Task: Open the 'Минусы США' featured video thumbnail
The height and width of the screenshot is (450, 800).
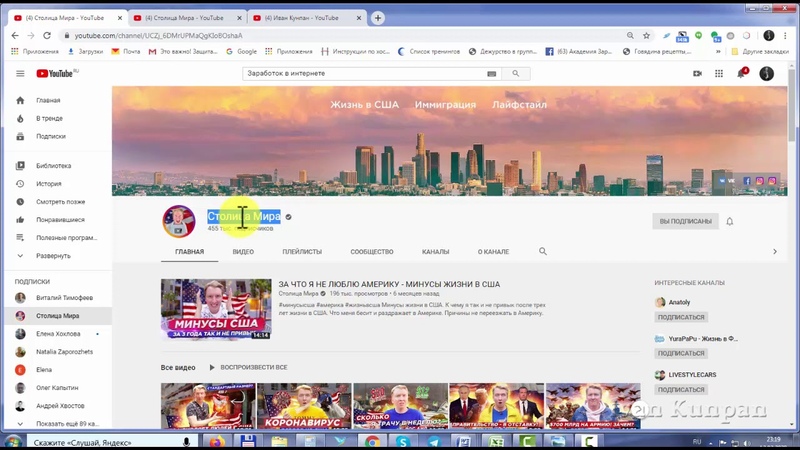Action: pyautogui.click(x=216, y=309)
